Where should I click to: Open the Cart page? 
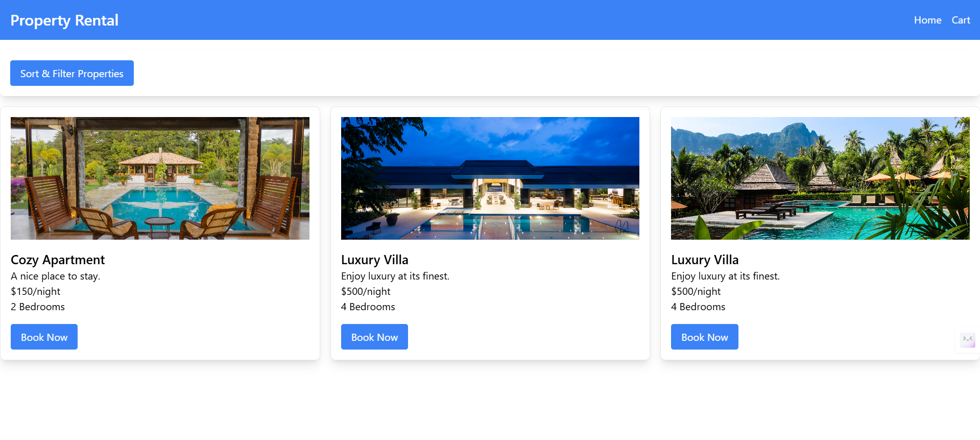pyautogui.click(x=961, y=20)
